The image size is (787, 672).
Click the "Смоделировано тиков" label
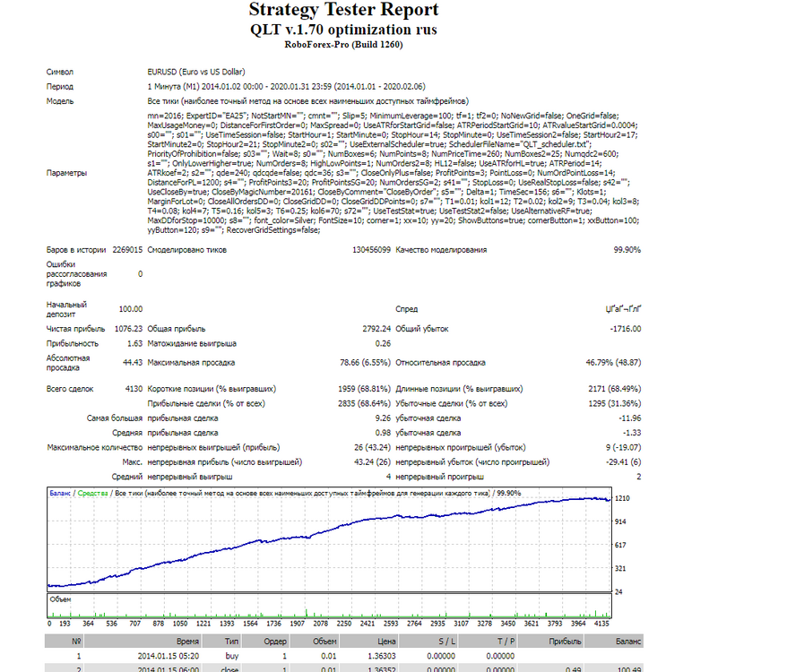click(x=186, y=250)
